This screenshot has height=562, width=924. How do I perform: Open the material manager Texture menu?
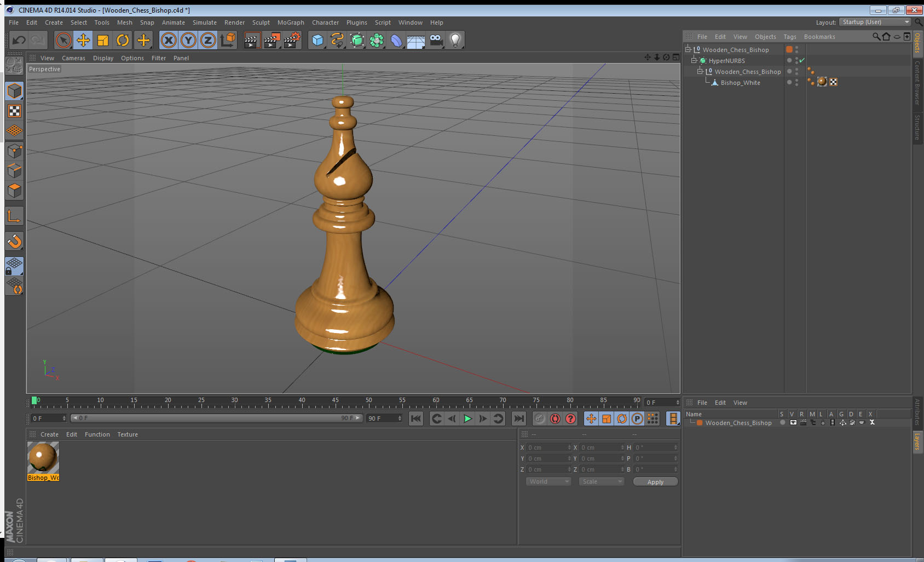128,434
